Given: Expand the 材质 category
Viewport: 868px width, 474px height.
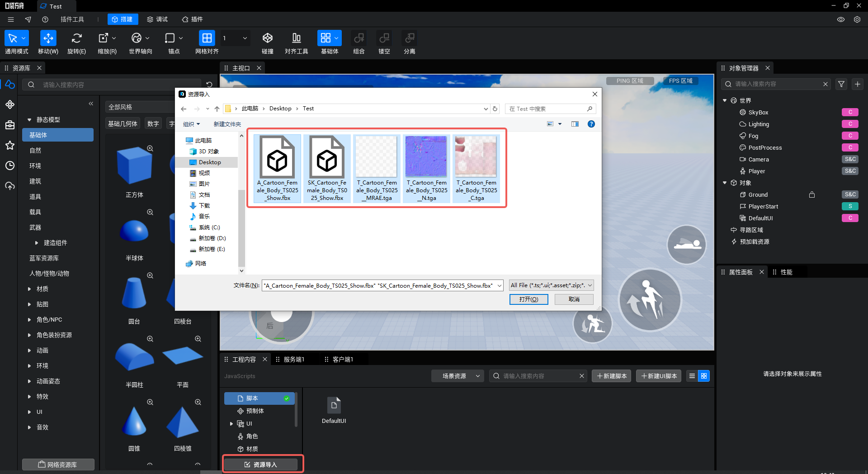Looking at the screenshot, I should 29,289.
